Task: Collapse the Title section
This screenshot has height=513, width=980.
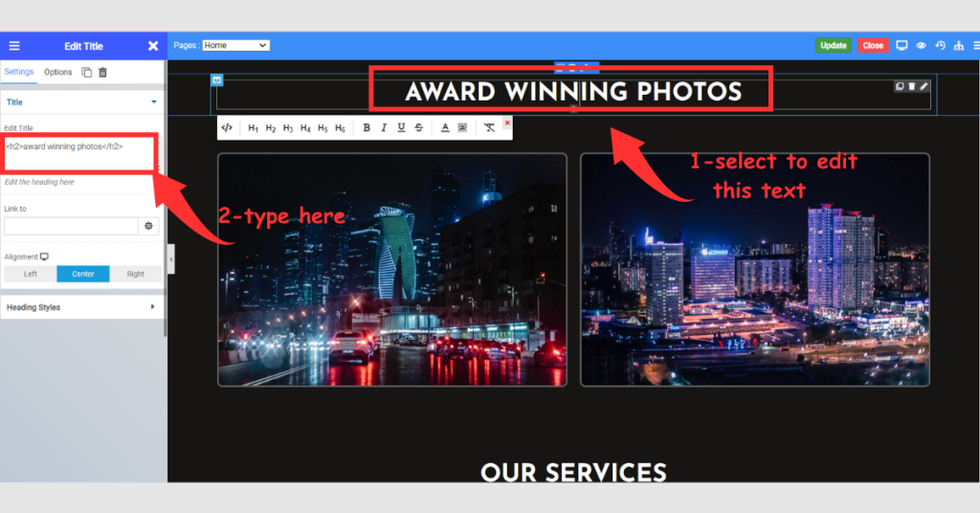Action: (82, 101)
